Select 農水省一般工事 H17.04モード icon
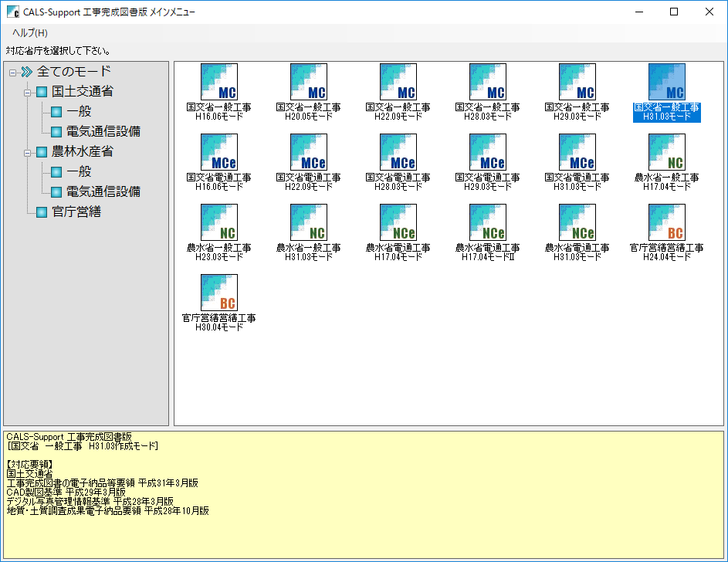The width and height of the screenshot is (728, 562). pos(666,153)
